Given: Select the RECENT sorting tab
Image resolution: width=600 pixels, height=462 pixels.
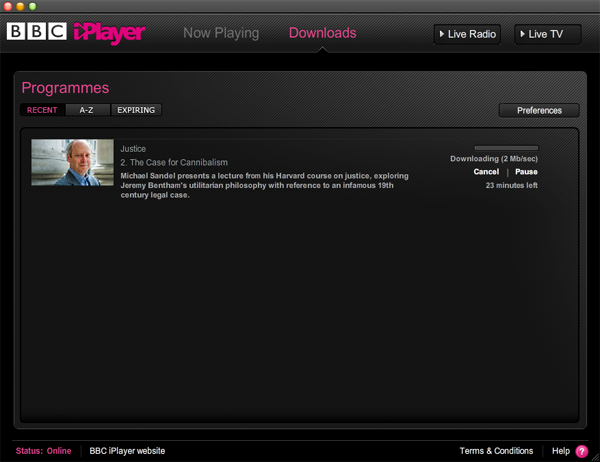Looking at the screenshot, I should [x=42, y=110].
